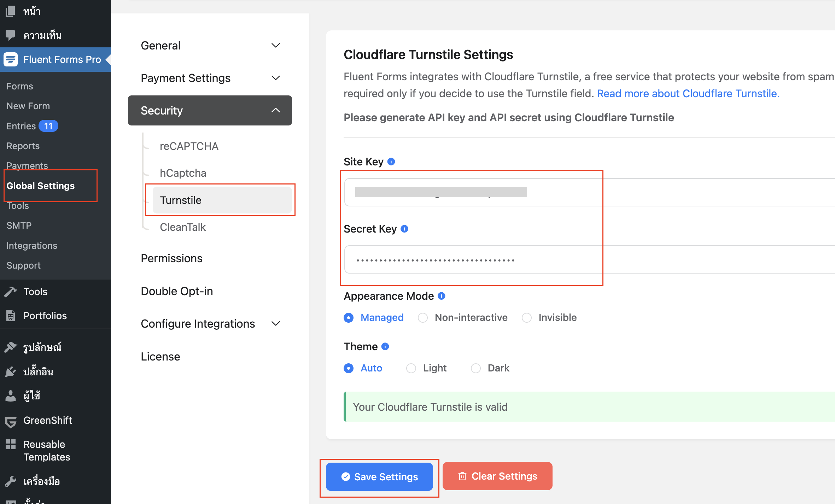Click the Save Settings button
This screenshot has height=504, width=835.
point(379,477)
